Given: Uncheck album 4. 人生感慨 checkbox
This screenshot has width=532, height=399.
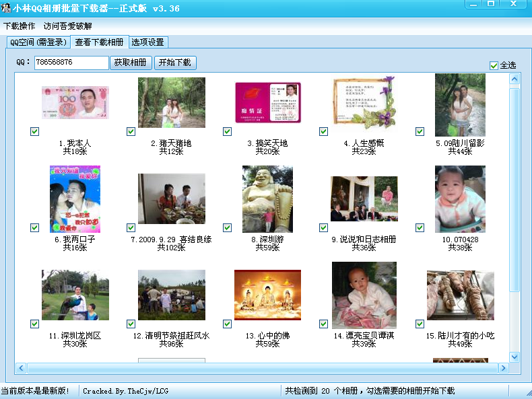Looking at the screenshot, I should pyautogui.click(x=324, y=131).
